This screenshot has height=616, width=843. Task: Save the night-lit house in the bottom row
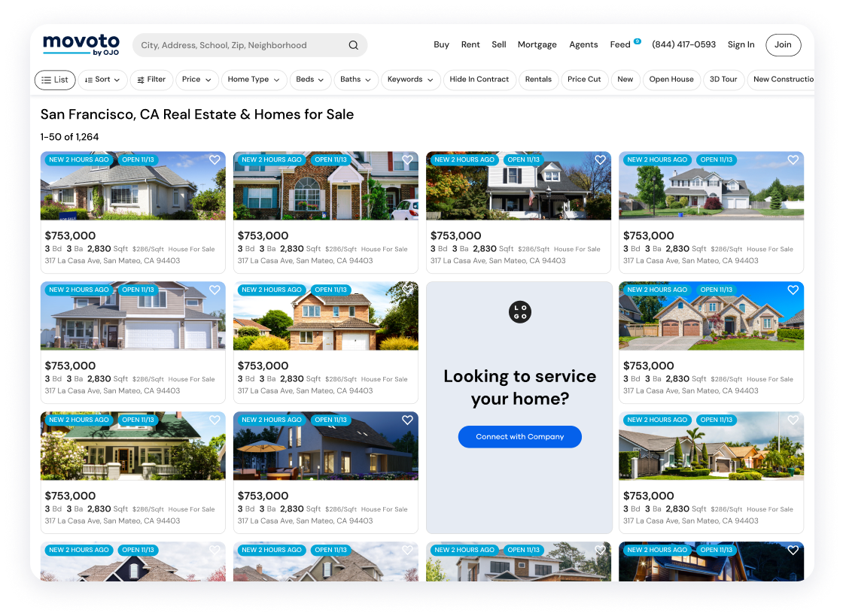point(793,550)
